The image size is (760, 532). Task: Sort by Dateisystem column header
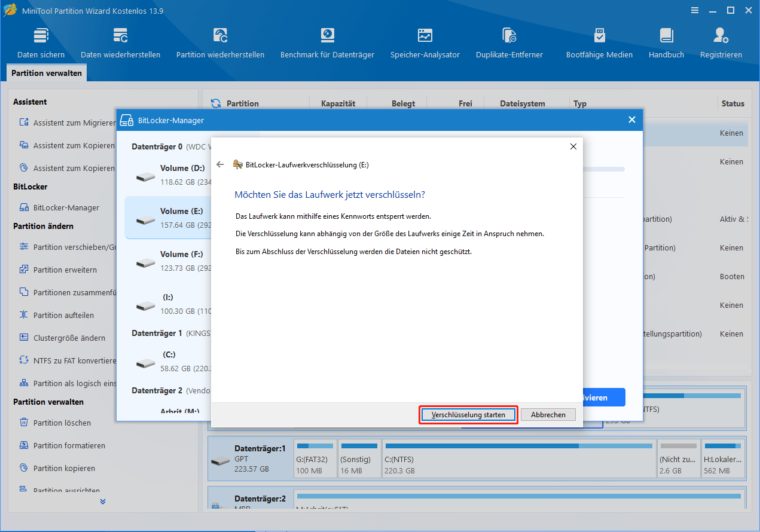point(522,103)
